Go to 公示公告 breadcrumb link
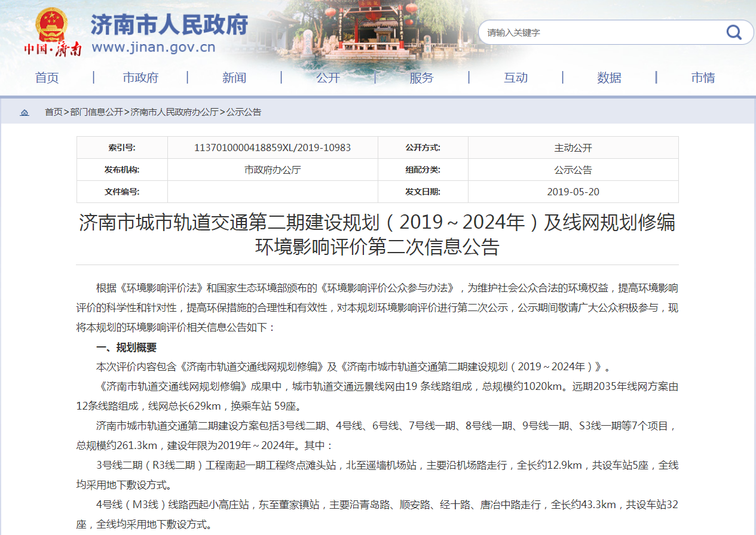Viewport: 756px width, 535px height. click(x=244, y=112)
